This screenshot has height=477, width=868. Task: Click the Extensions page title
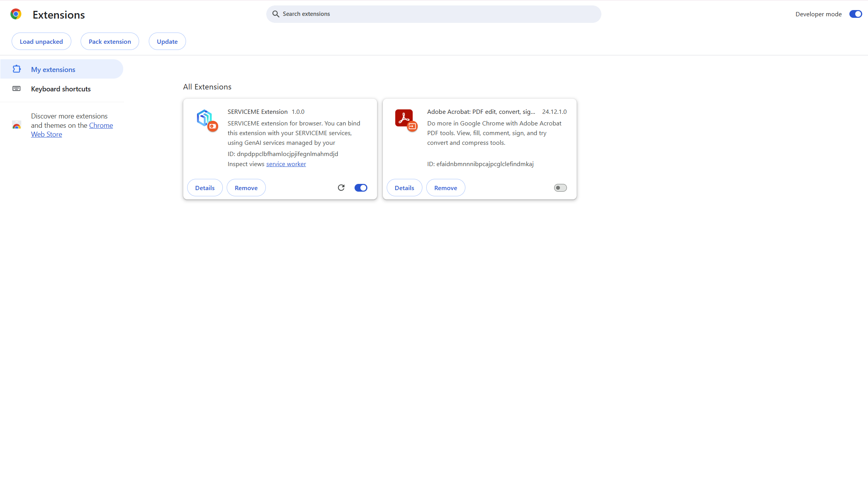59,15
